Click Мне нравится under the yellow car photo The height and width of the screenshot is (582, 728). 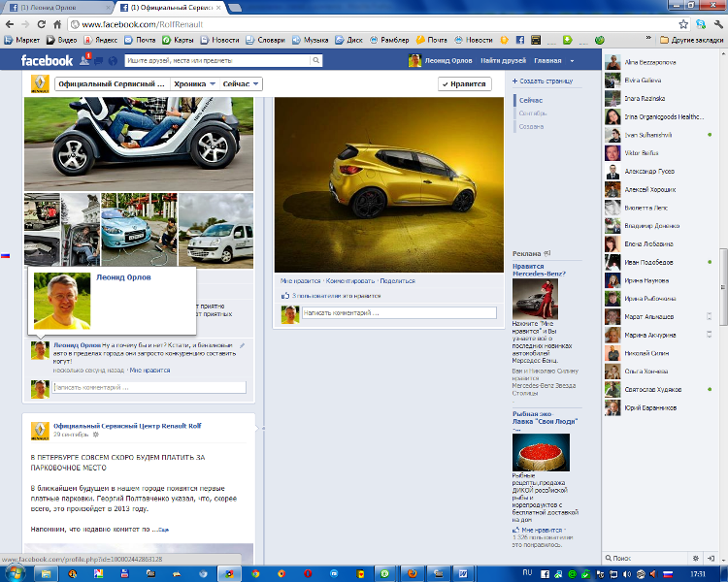tap(300, 280)
